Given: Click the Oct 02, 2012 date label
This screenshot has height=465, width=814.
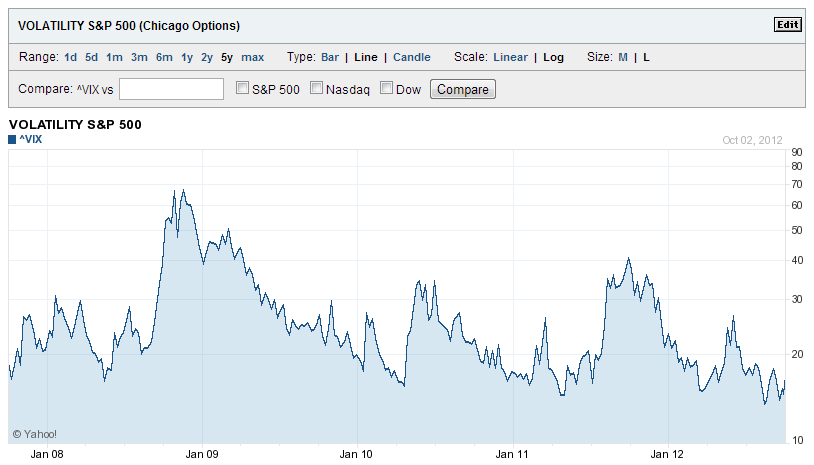Looking at the screenshot, I should click(752, 140).
